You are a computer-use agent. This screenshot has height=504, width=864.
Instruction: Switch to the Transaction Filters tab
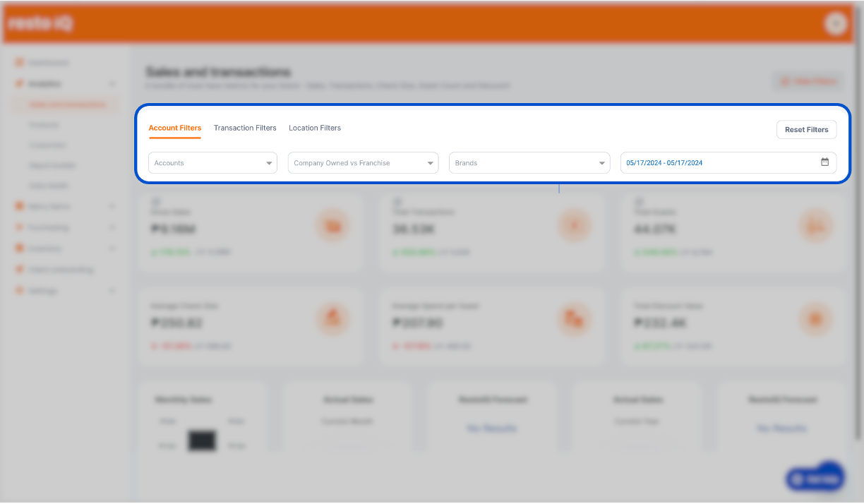coord(245,128)
